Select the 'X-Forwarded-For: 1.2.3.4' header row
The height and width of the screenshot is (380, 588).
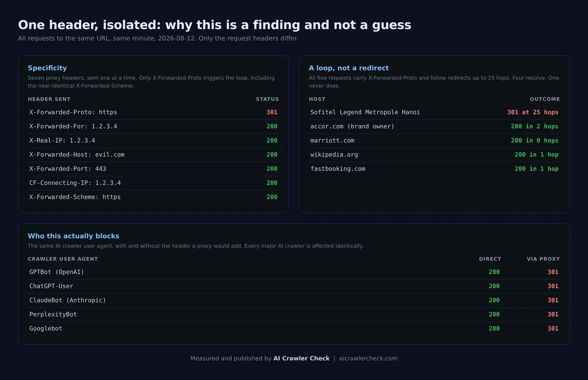coord(154,127)
